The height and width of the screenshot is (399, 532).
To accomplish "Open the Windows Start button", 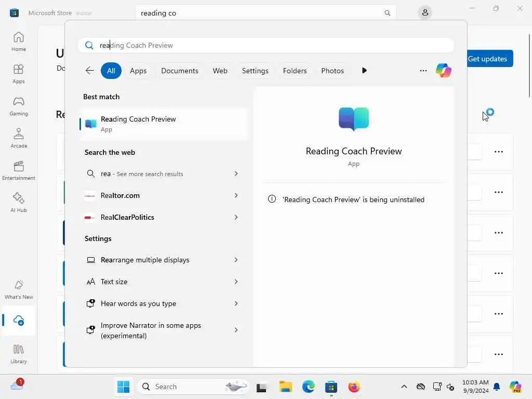I will click(123, 387).
